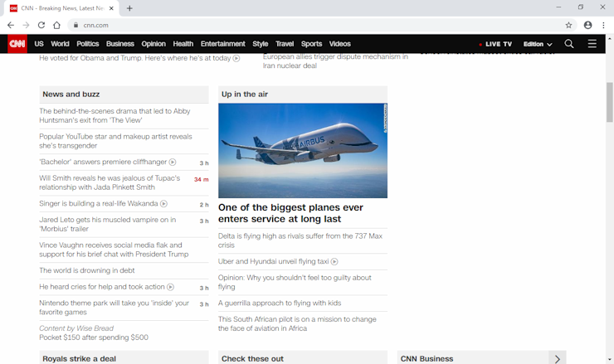The height and width of the screenshot is (364, 614).
Task: Click the 'News and buzz' section header
Action: (124, 95)
